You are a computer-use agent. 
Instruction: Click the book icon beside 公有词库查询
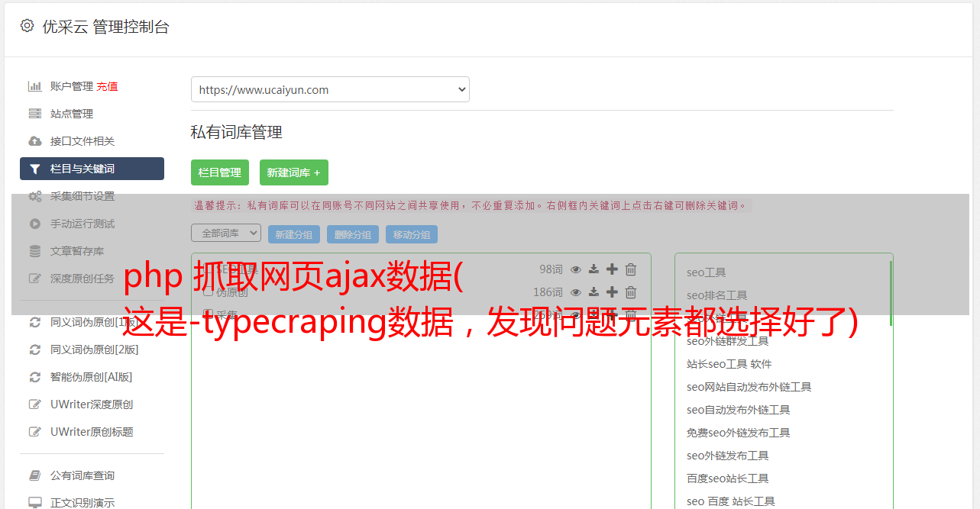coord(34,475)
